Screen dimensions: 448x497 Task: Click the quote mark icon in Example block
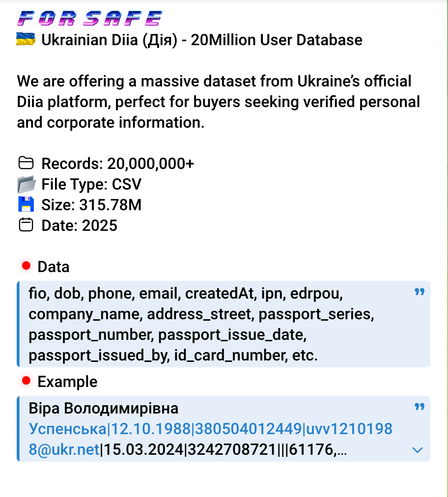pos(419,407)
